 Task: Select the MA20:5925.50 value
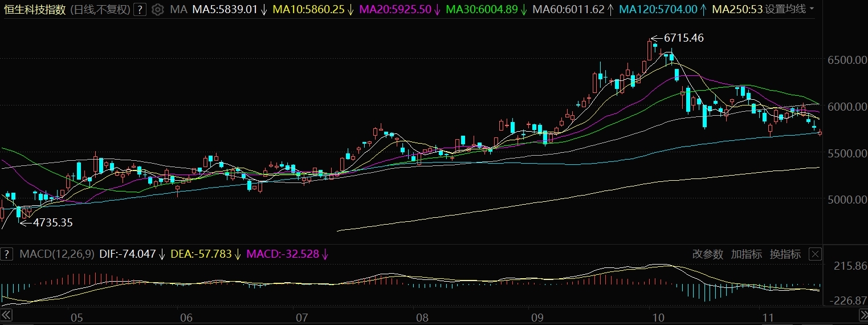pyautogui.click(x=395, y=9)
